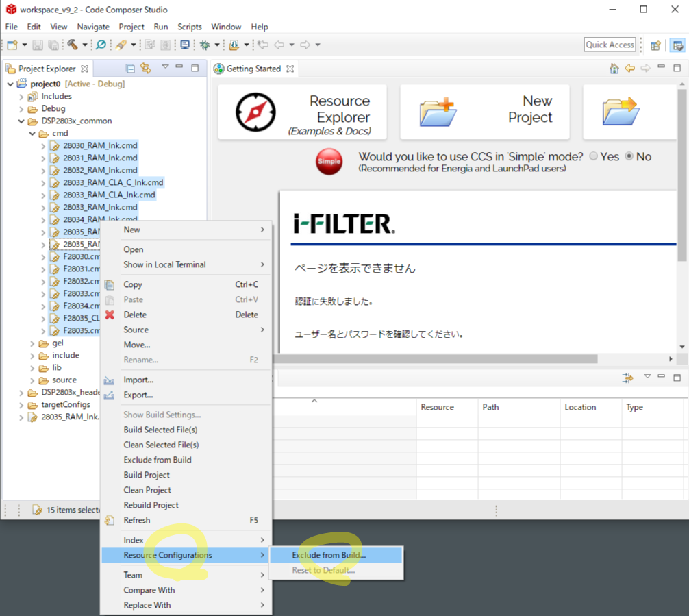Click the Debug bug icon in toolbar
The image size is (689, 616).
(x=204, y=45)
